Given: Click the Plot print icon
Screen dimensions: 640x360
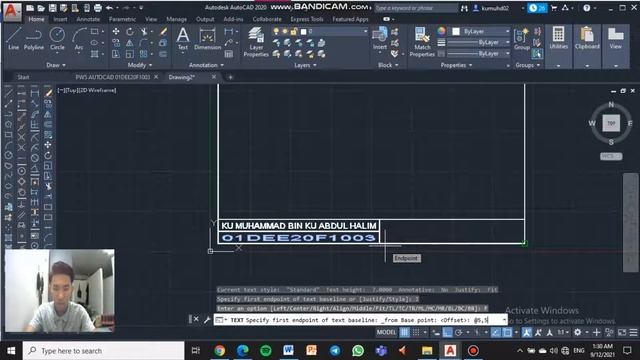Looking at the screenshot, I should pos(98,8).
